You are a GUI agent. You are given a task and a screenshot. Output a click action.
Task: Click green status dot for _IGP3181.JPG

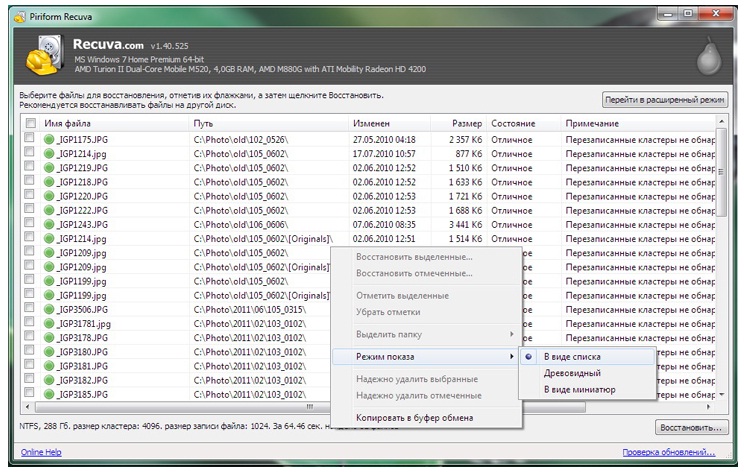click(49, 366)
